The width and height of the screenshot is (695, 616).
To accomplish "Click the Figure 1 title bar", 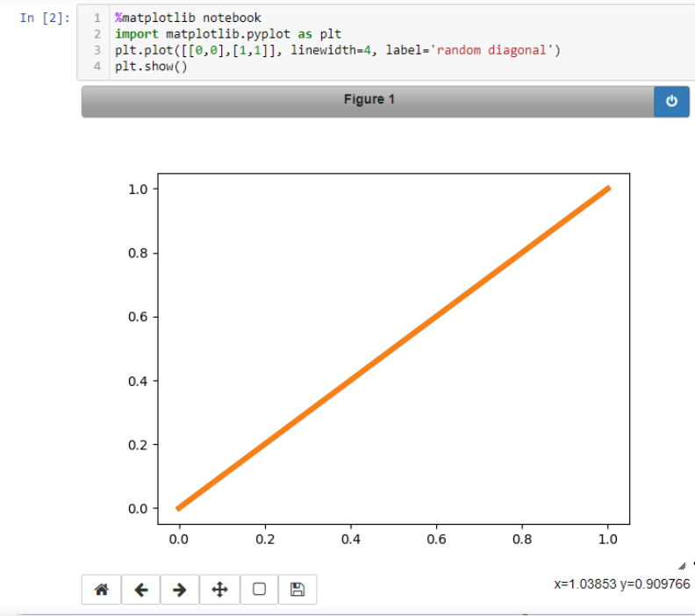I will point(369,102).
